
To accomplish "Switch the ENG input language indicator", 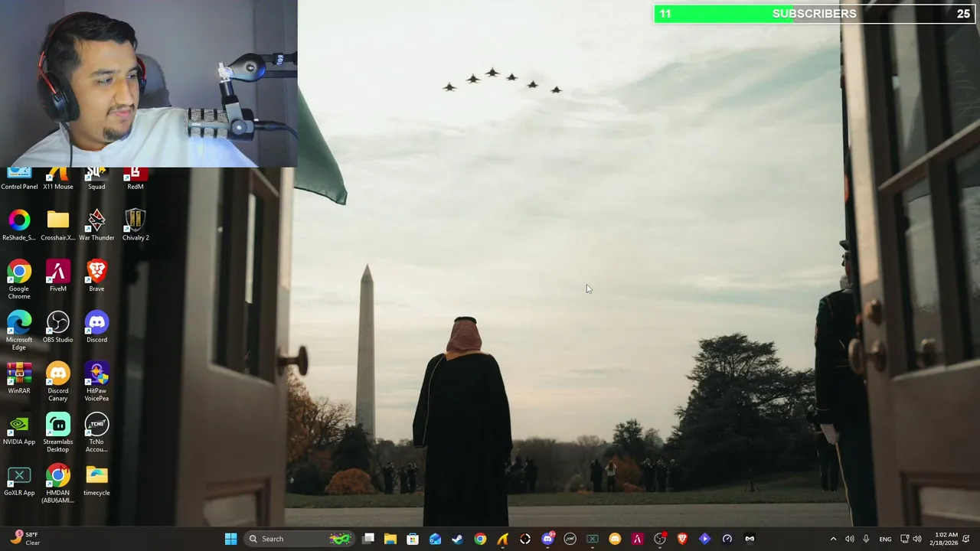I will 885,539.
